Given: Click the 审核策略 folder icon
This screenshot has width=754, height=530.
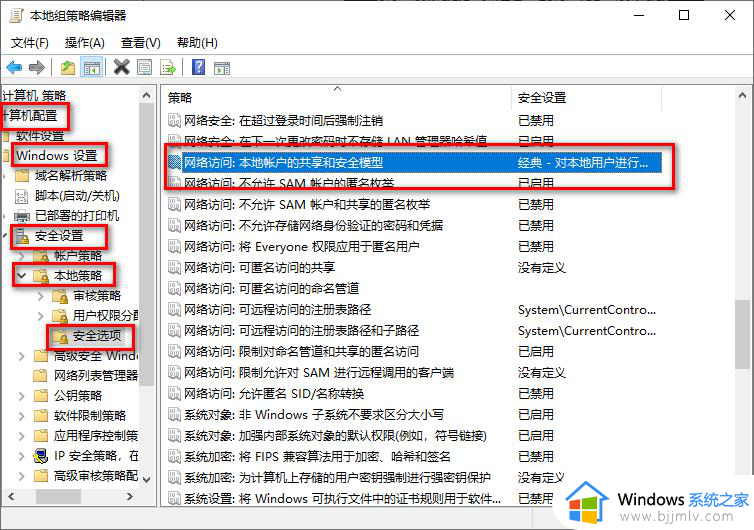Looking at the screenshot, I should (60, 296).
